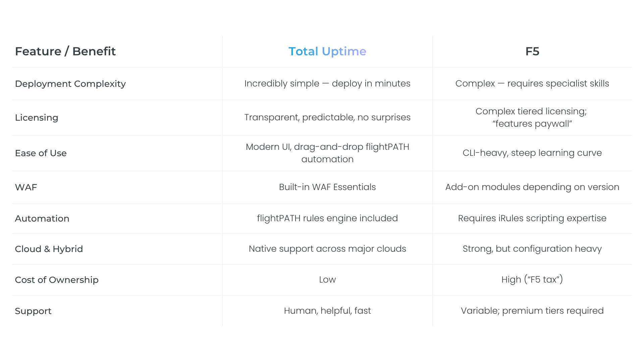Select the Automation row label

[42, 219]
